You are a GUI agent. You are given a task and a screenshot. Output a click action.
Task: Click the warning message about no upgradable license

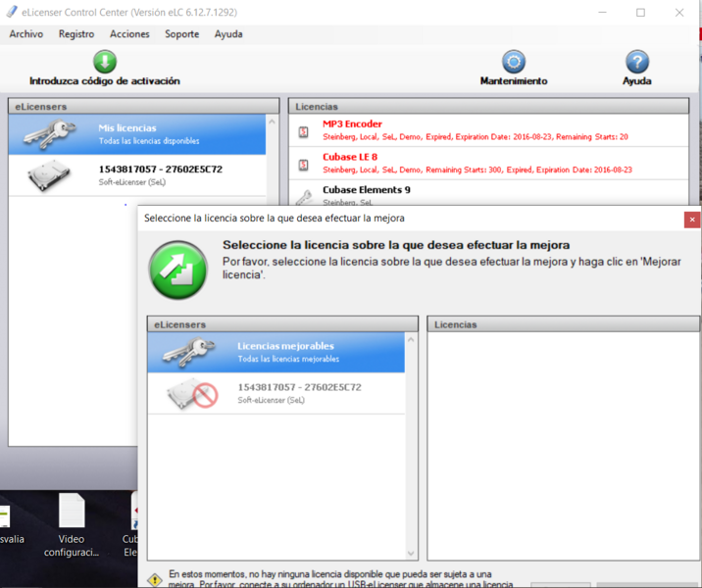click(340, 578)
